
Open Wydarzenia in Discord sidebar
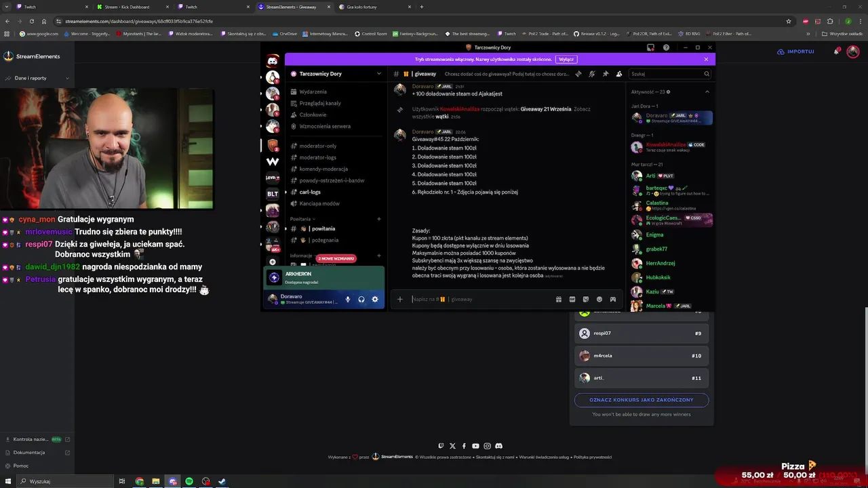pyautogui.click(x=335, y=91)
